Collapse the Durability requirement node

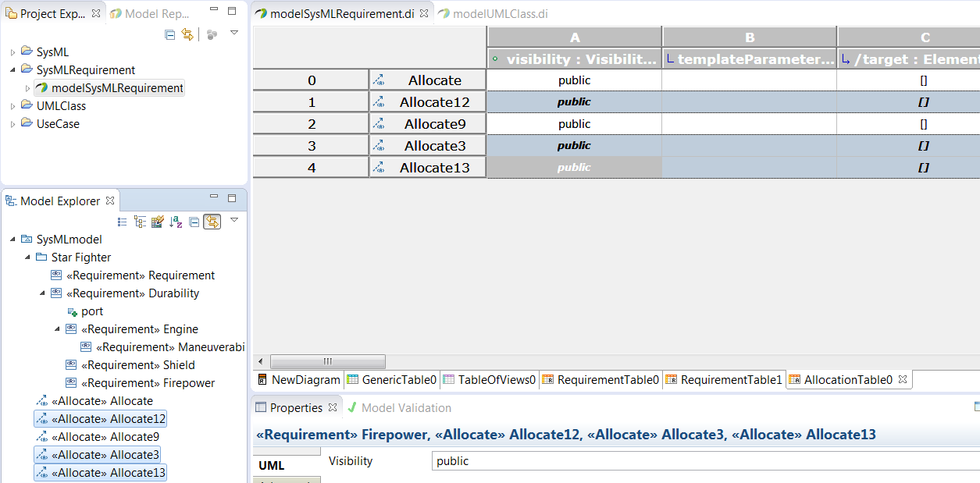[42, 293]
